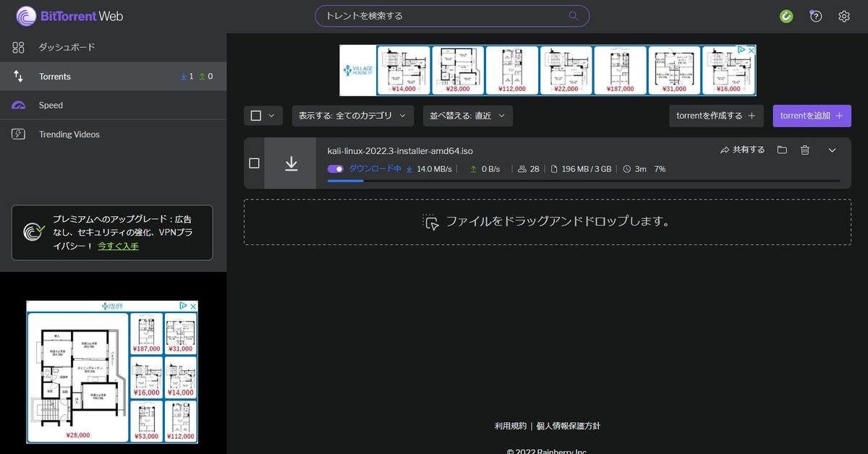Open the 並べ替える: 直近 dropdown
Screen dimensions: 868x454
coord(468,116)
